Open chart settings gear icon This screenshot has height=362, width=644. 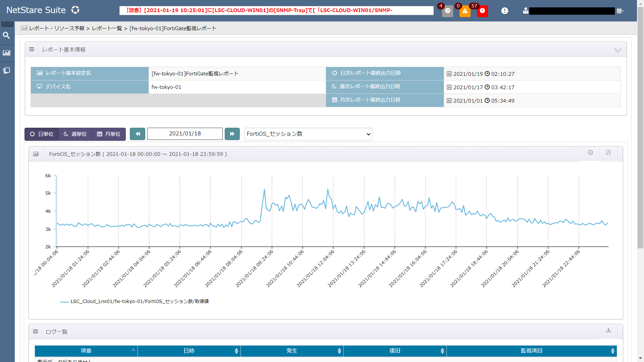590,153
